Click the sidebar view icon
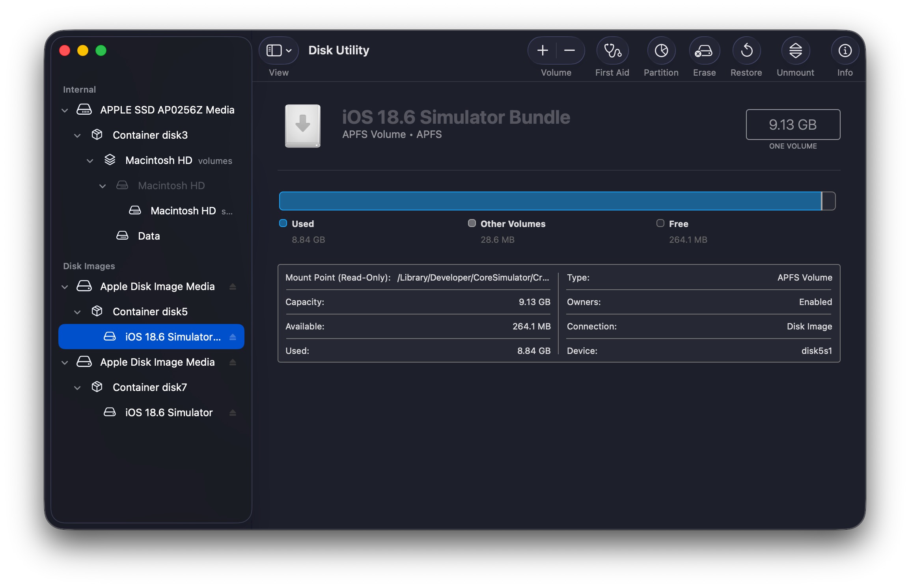The height and width of the screenshot is (588, 910). tap(275, 50)
